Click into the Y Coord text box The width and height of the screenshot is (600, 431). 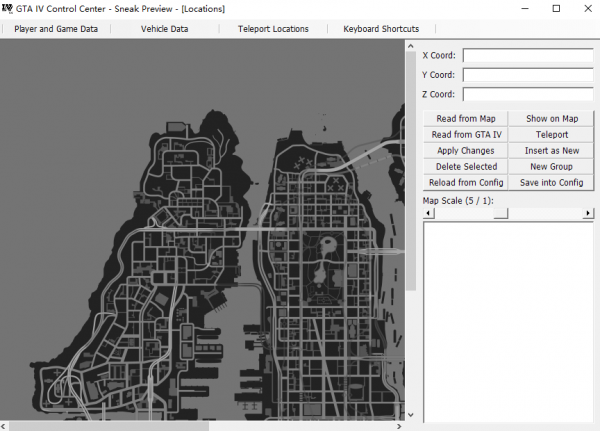[x=528, y=75]
